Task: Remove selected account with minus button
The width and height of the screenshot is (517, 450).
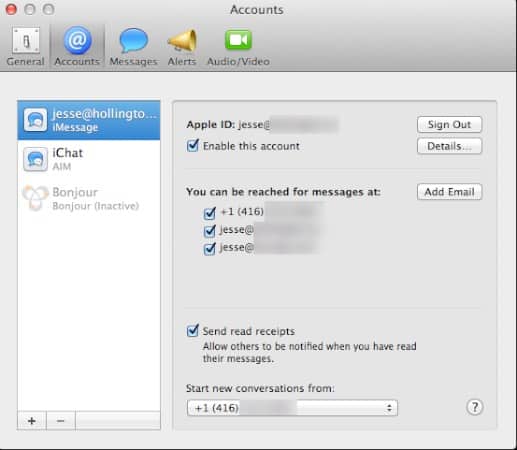Action: point(61,421)
